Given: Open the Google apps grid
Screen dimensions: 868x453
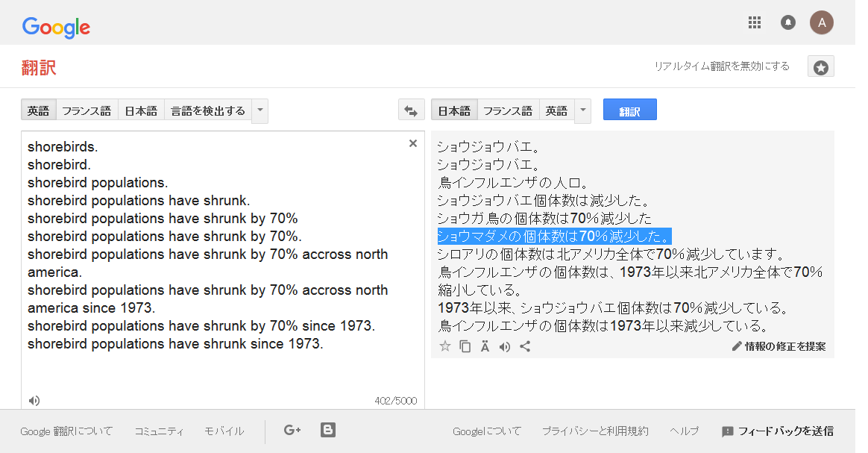Looking at the screenshot, I should tap(754, 22).
